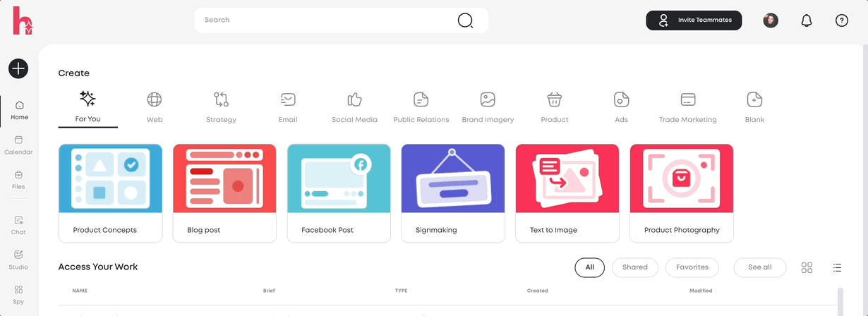868x316 pixels.
Task: Open Spy from sidebar
Action: coord(19,294)
